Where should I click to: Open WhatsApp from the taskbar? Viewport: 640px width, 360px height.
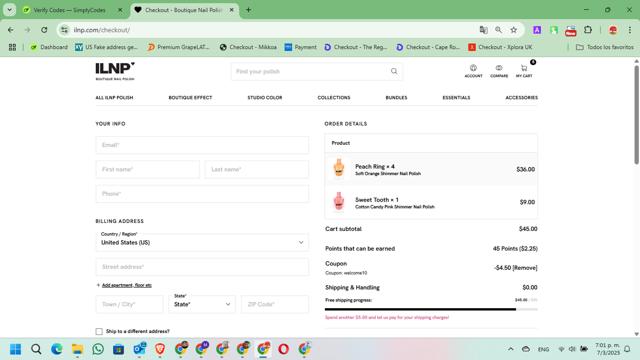[x=98, y=349]
